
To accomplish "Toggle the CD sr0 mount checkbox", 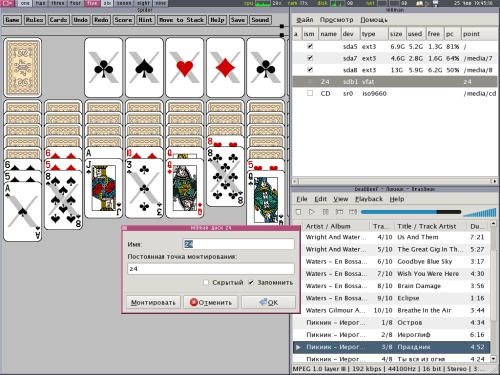I will (x=310, y=93).
